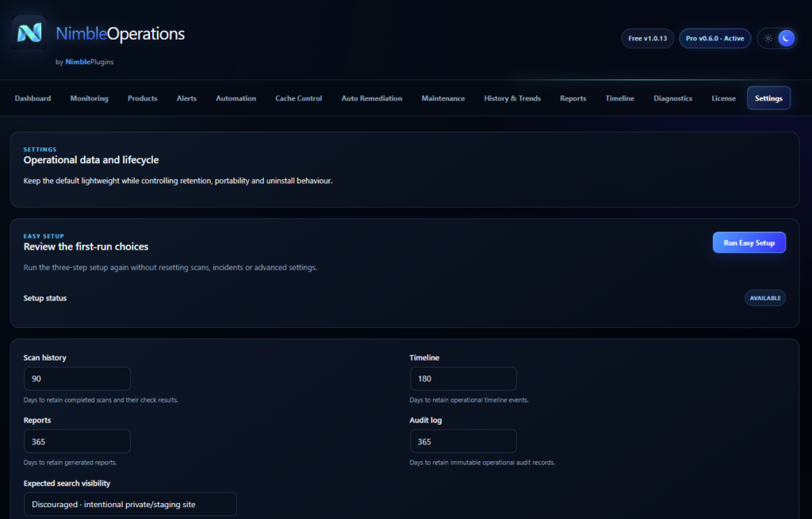
Task: Open the Alerts tab
Action: [x=186, y=98]
